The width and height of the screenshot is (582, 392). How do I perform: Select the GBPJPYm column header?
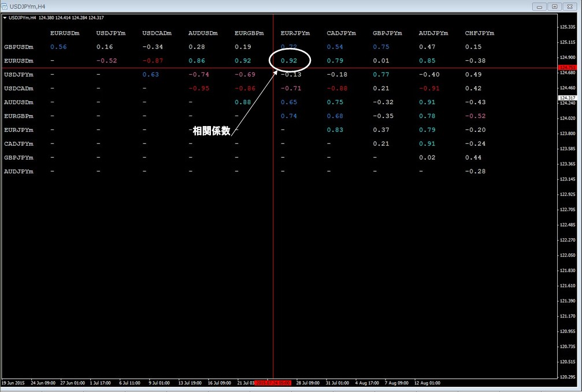pos(387,33)
